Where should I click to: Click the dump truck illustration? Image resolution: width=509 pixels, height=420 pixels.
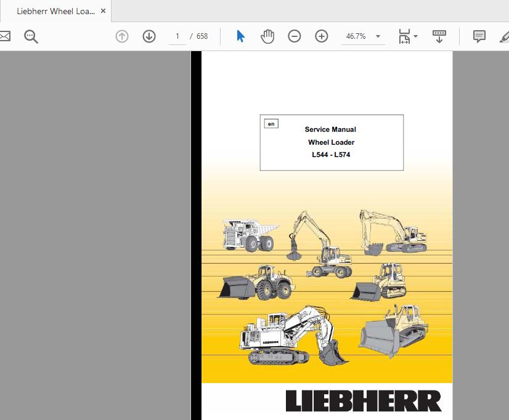coord(250,235)
